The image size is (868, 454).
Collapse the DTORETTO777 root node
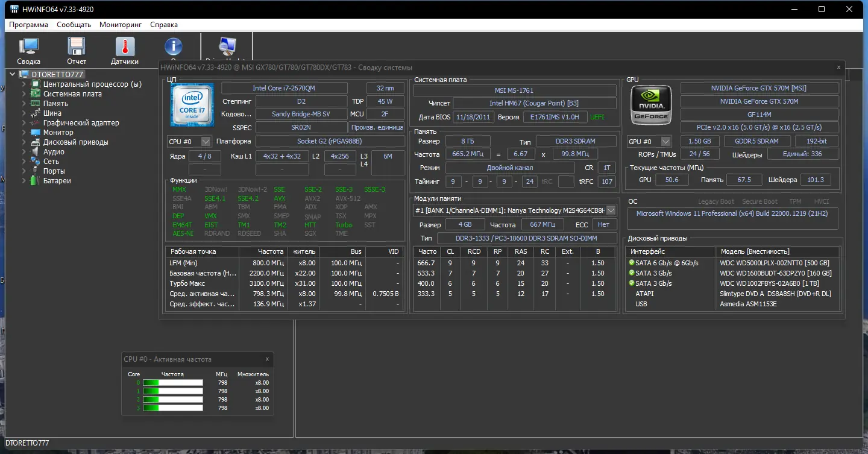pyautogui.click(x=13, y=74)
